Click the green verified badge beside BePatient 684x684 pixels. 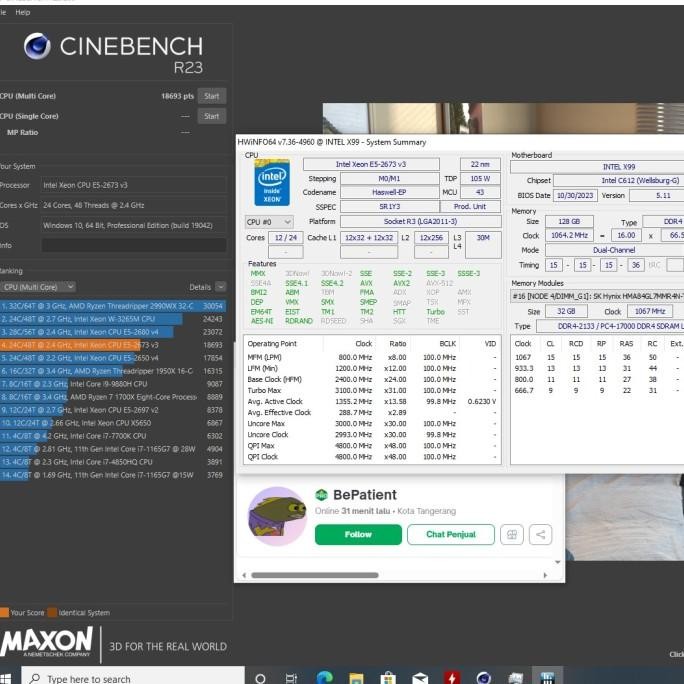pos(321,495)
